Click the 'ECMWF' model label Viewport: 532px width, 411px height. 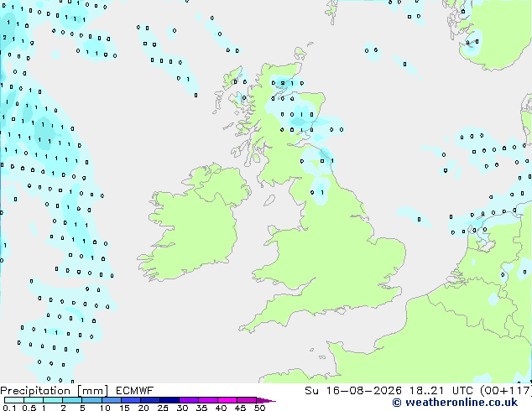coord(135,391)
